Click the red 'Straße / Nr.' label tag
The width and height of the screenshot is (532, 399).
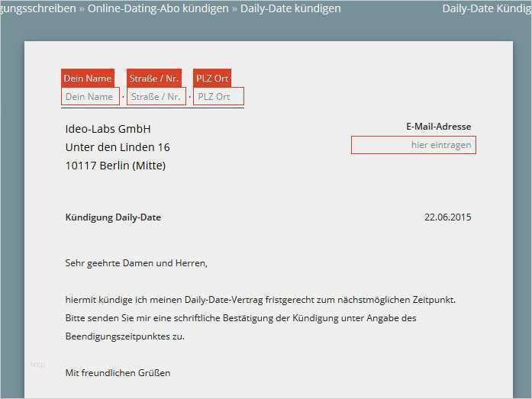153,78
